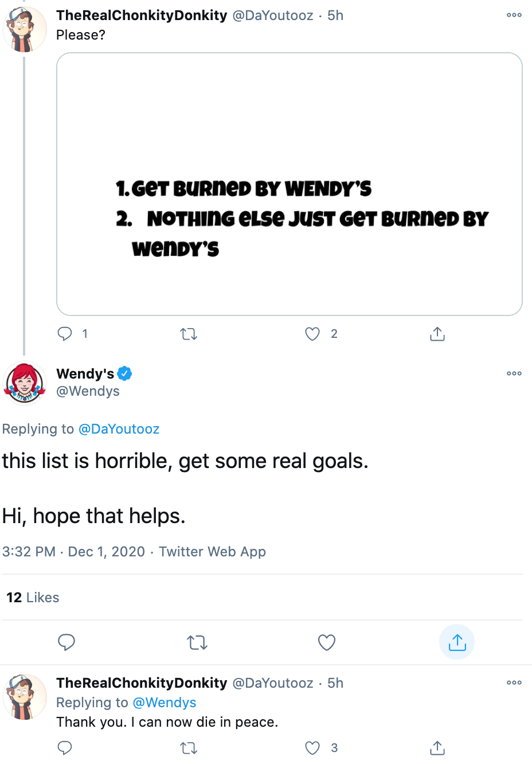Open the @Wendys mention link
Screen dimensions: 532x764
[165, 702]
